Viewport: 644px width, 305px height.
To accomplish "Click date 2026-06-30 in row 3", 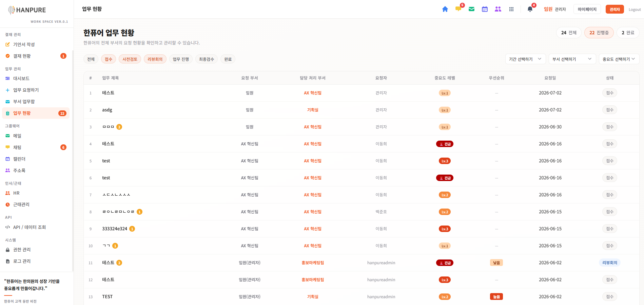I will point(550,127).
